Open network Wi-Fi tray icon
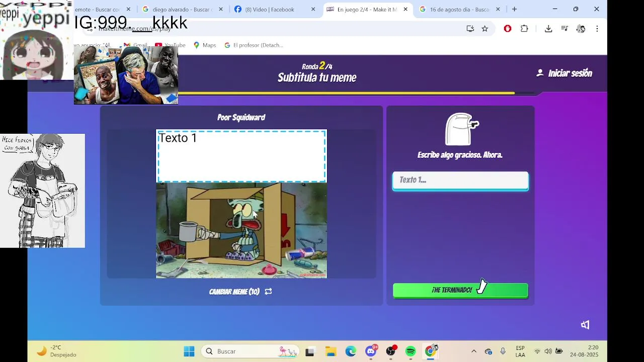644x362 pixels. [x=537, y=351]
